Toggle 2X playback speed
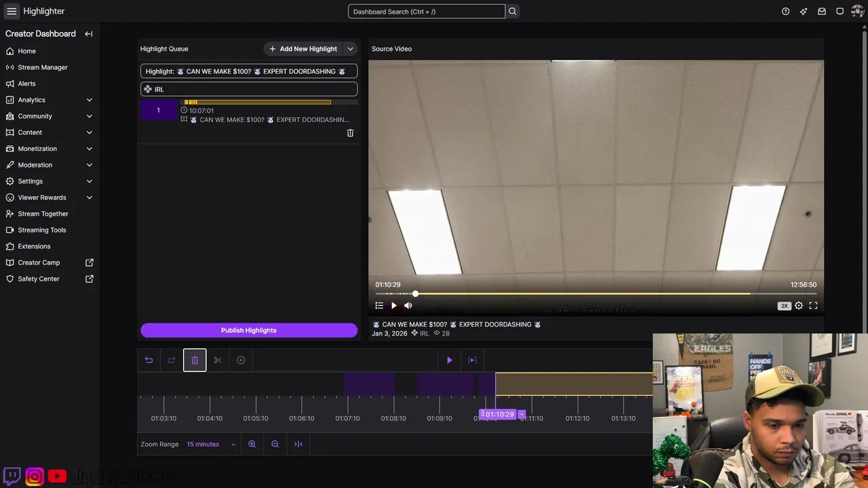 [x=784, y=306]
